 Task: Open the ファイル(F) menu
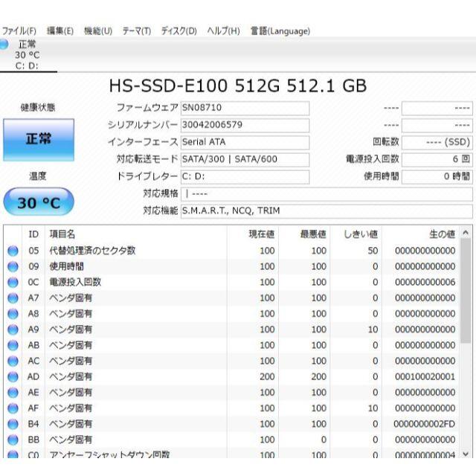[x=19, y=31]
